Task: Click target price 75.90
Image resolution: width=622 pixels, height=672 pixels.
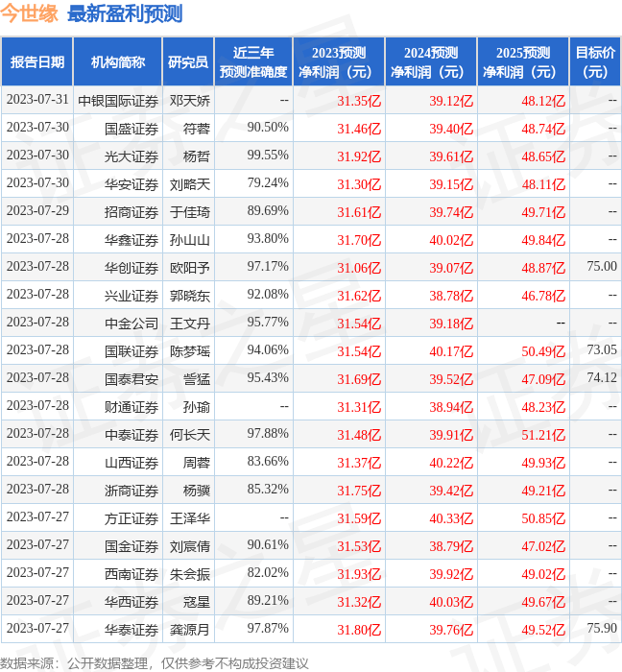Action: click(602, 628)
